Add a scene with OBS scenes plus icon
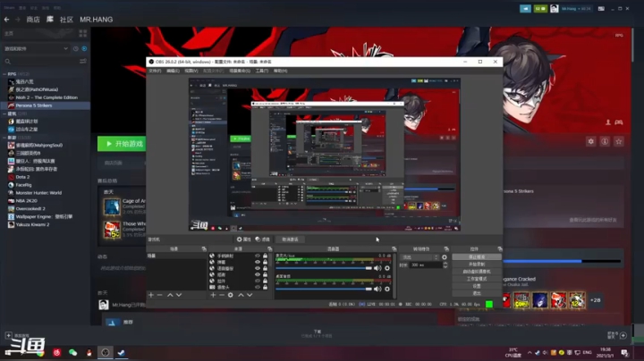The image size is (644, 361). click(x=151, y=295)
